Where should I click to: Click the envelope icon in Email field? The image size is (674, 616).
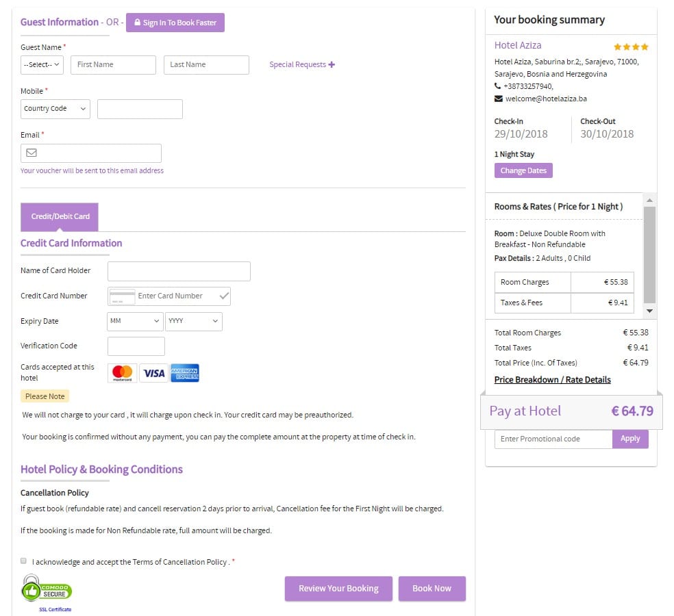(32, 153)
